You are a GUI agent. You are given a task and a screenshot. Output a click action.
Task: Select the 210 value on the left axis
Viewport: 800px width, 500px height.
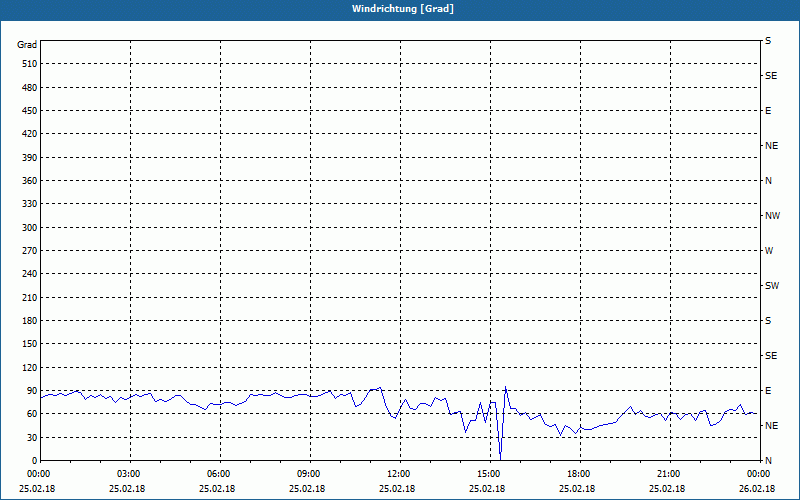point(30,297)
